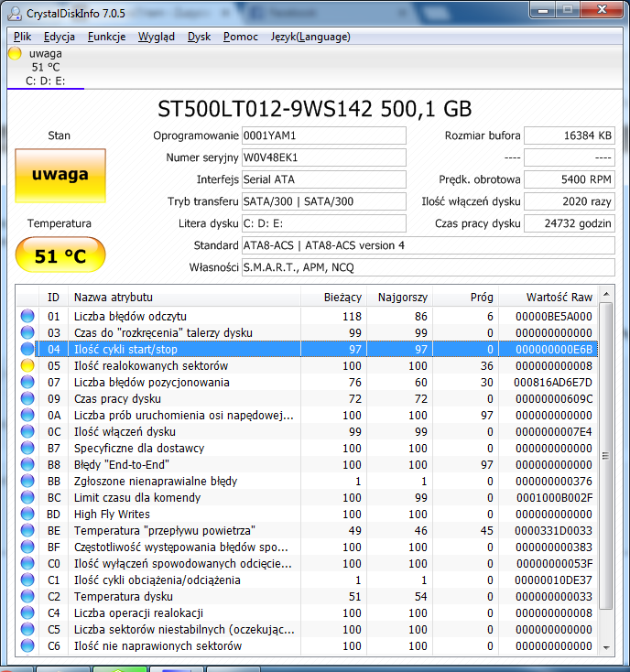Viewport: 630px width, 672px height.
Task: Click status icon for row C0 Ilość wyłączeń
Action: [27, 564]
